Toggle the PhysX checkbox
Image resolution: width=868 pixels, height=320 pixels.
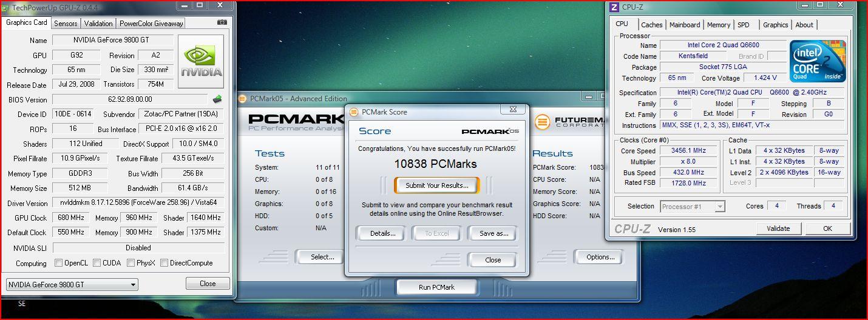[131, 263]
